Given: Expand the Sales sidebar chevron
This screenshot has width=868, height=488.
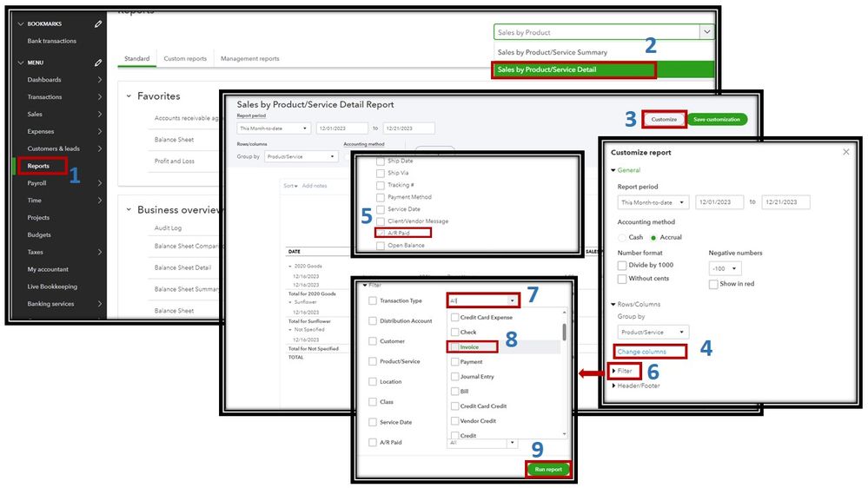Looking at the screenshot, I should click(x=100, y=114).
